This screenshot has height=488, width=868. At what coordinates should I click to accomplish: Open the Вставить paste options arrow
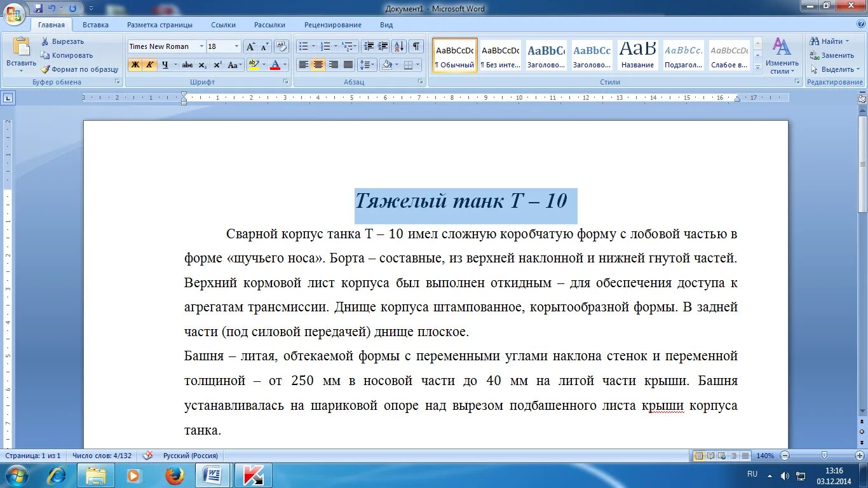click(21, 70)
